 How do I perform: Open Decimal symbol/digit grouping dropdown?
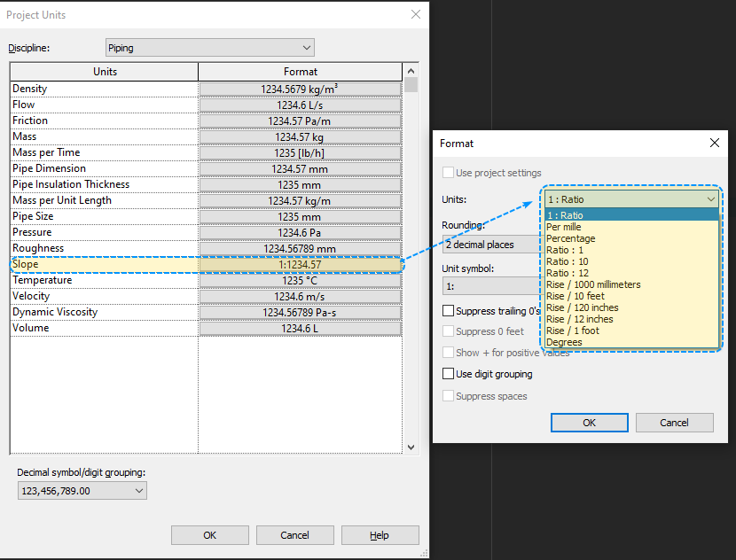click(82, 491)
